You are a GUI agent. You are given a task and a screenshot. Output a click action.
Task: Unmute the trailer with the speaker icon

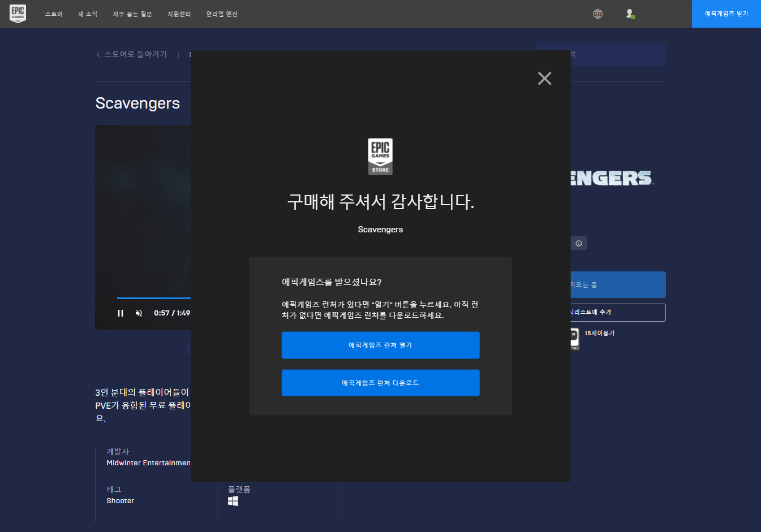(139, 313)
